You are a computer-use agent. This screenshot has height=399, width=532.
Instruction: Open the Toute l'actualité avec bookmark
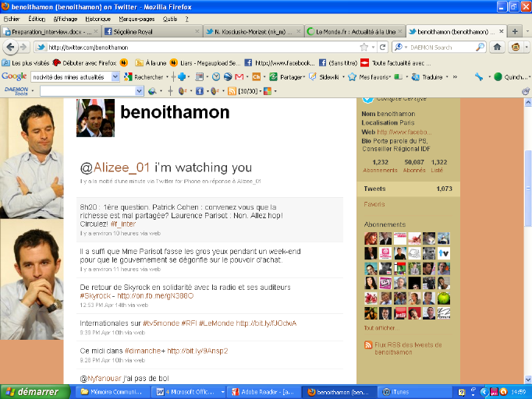(396, 62)
